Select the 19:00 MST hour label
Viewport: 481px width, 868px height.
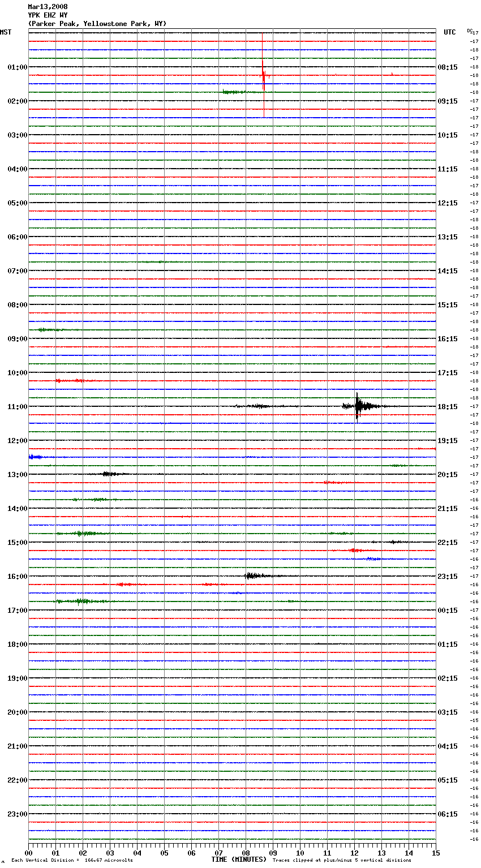[18, 678]
